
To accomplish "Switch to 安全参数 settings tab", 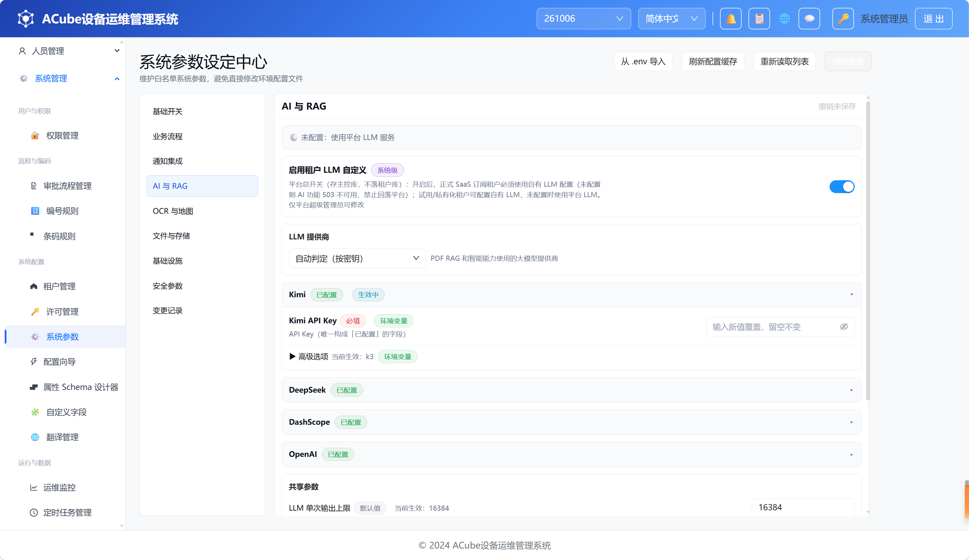I will point(202,285).
